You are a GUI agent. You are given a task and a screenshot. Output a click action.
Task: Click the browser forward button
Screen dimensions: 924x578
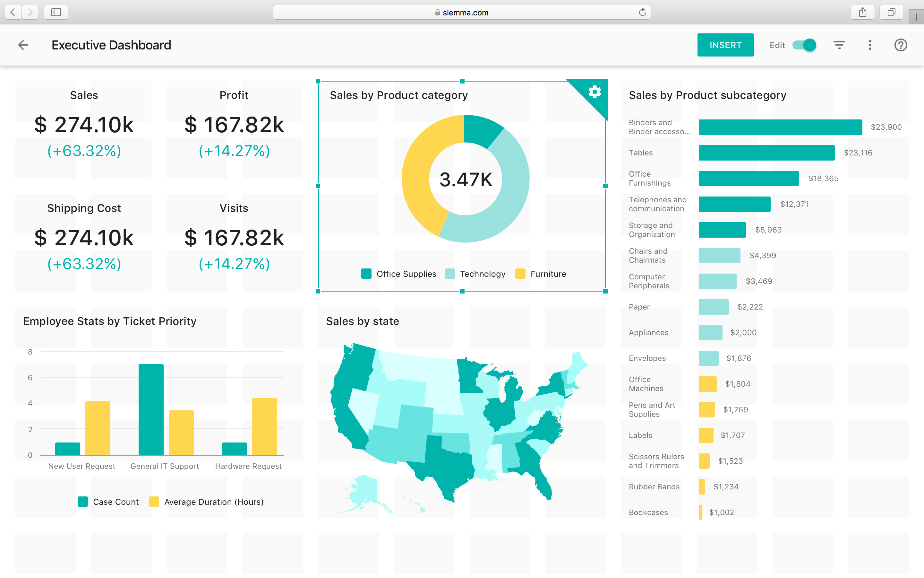tap(30, 12)
